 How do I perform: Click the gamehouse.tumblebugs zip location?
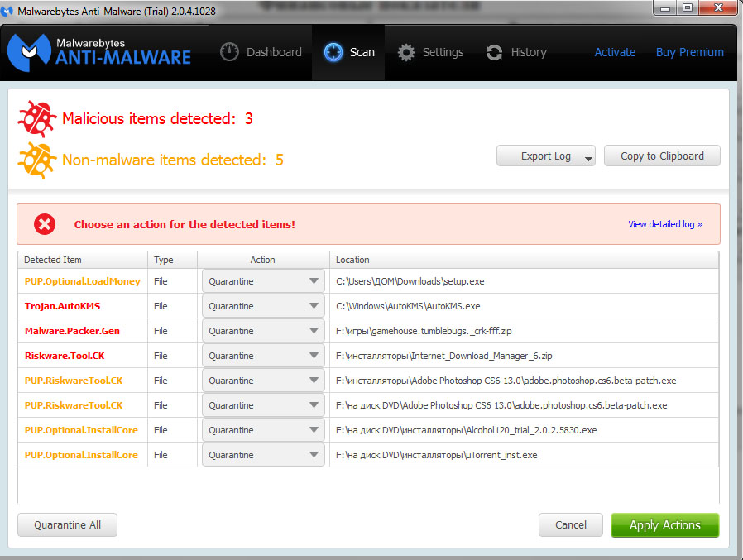(424, 331)
